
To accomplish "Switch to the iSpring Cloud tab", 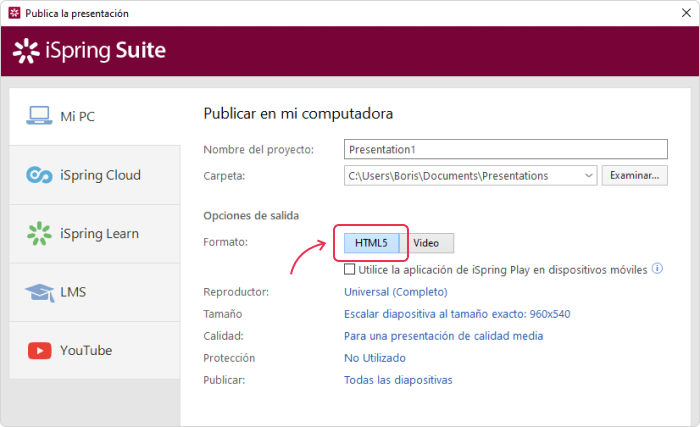I will pos(95,175).
